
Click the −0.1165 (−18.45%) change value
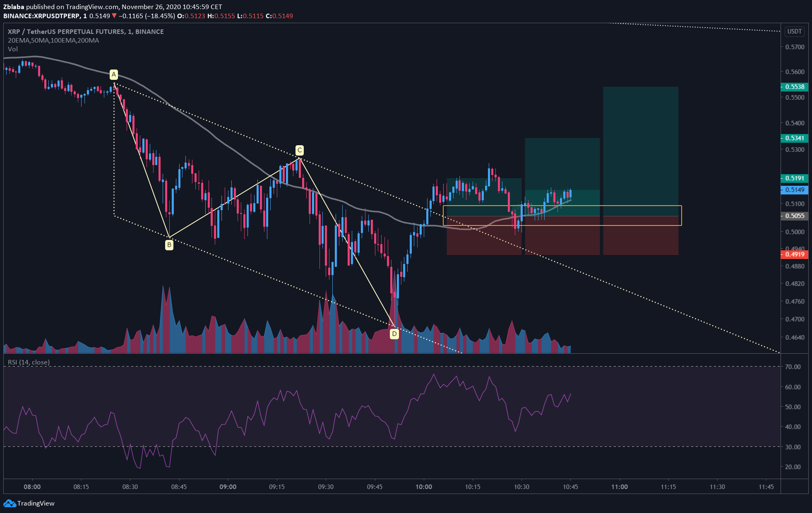147,16
